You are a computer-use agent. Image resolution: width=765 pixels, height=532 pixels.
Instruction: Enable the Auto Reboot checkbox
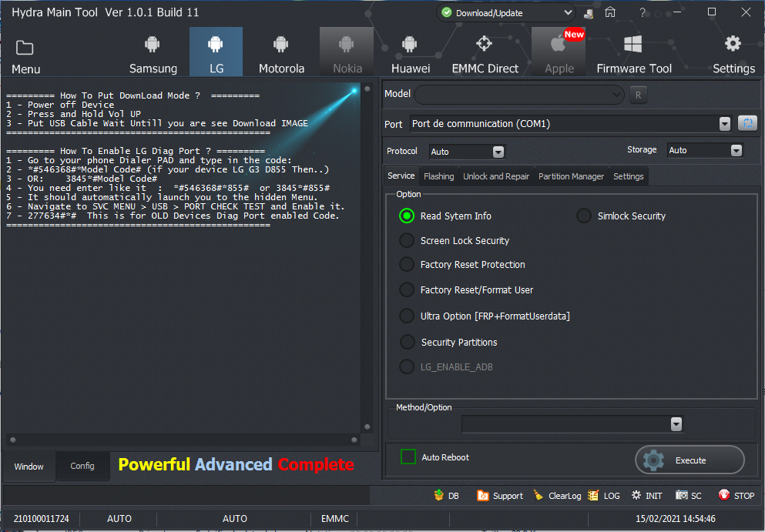(x=408, y=457)
